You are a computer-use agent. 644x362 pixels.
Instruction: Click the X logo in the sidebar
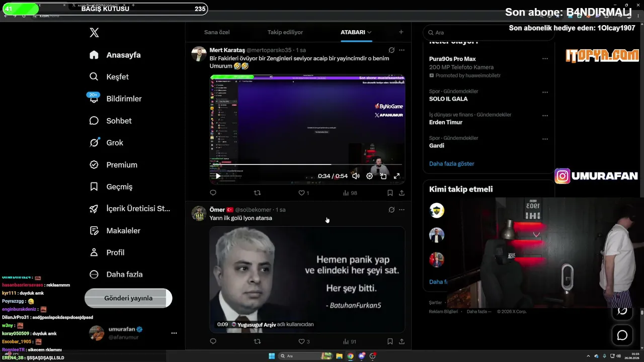click(94, 33)
